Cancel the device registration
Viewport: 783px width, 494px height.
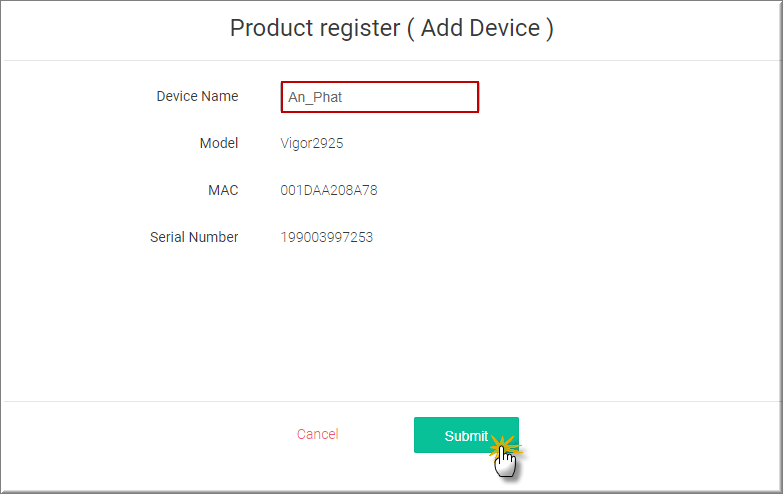pyautogui.click(x=317, y=434)
